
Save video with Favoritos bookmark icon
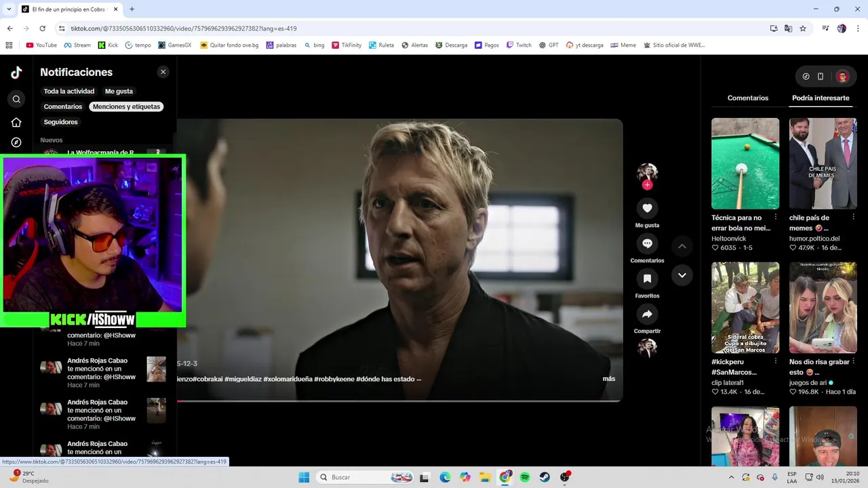(647, 279)
